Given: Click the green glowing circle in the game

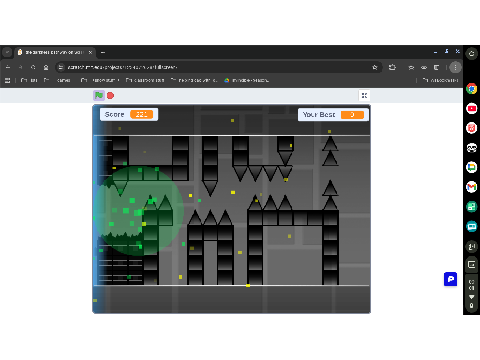Looking at the screenshot, I should click(138, 211).
